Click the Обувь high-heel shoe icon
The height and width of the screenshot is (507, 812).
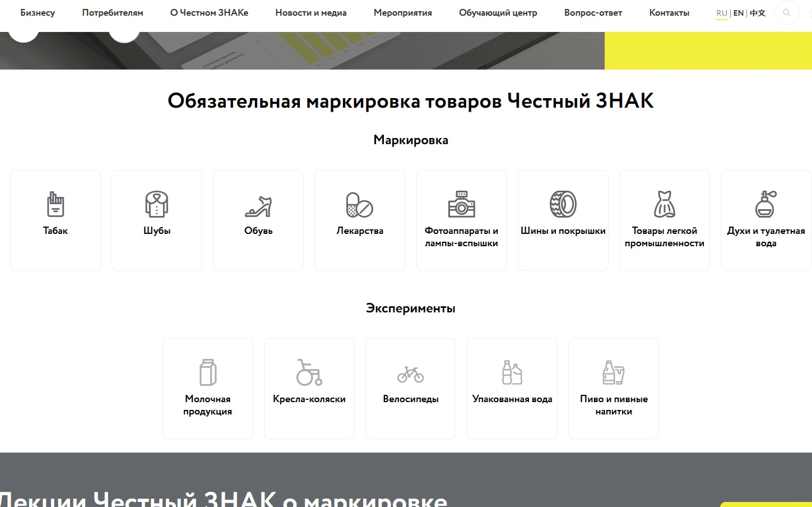coord(258,206)
